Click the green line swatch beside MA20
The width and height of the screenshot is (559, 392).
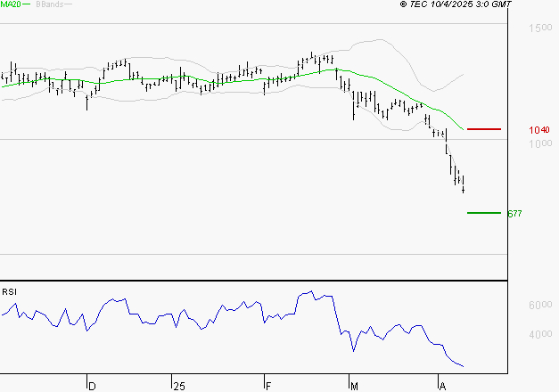(27, 5)
